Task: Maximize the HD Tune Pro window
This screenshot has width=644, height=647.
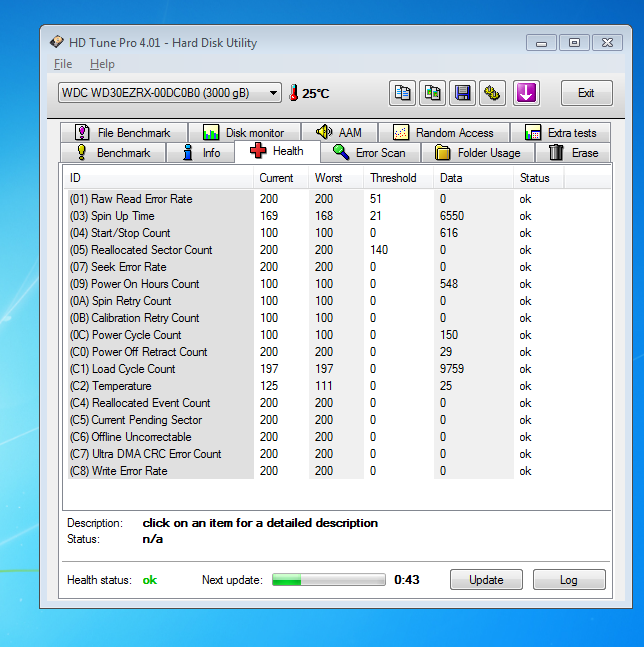Action: point(574,43)
